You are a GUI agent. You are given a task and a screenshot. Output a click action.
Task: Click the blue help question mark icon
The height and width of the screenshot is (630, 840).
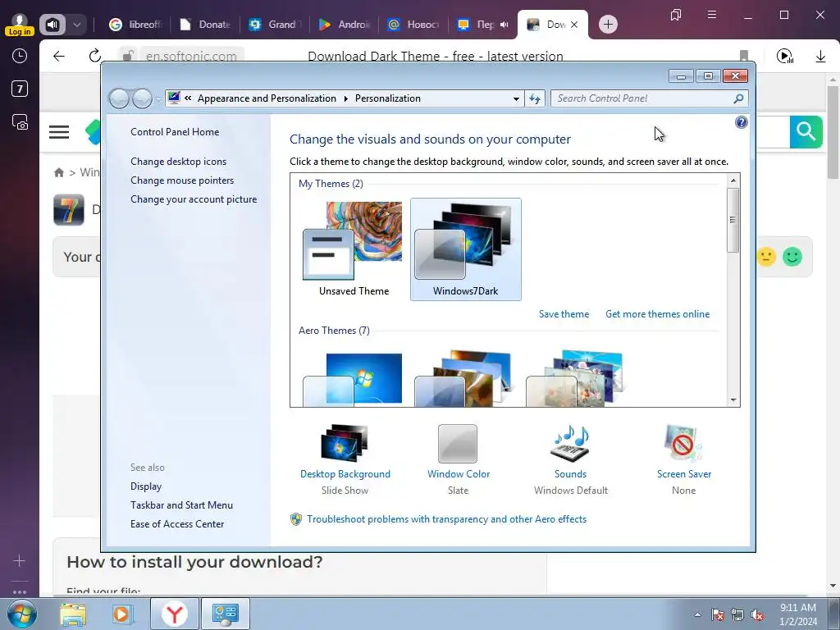pos(741,123)
